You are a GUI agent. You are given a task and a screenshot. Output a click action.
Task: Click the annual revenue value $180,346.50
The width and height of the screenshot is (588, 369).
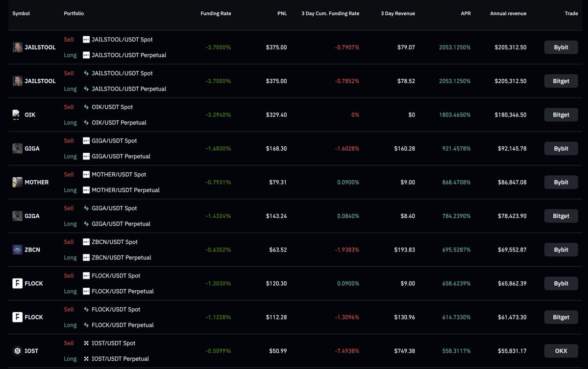(511, 115)
